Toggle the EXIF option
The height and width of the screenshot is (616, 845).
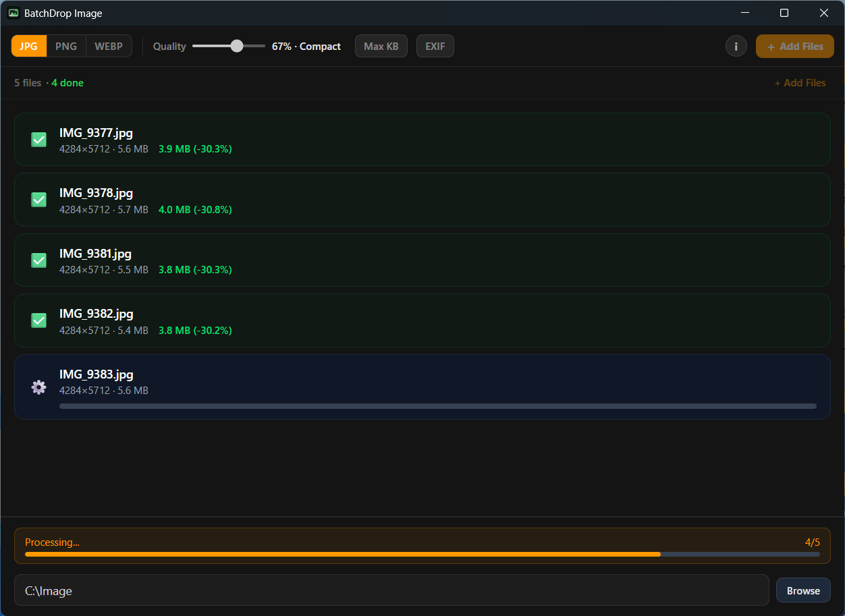435,46
